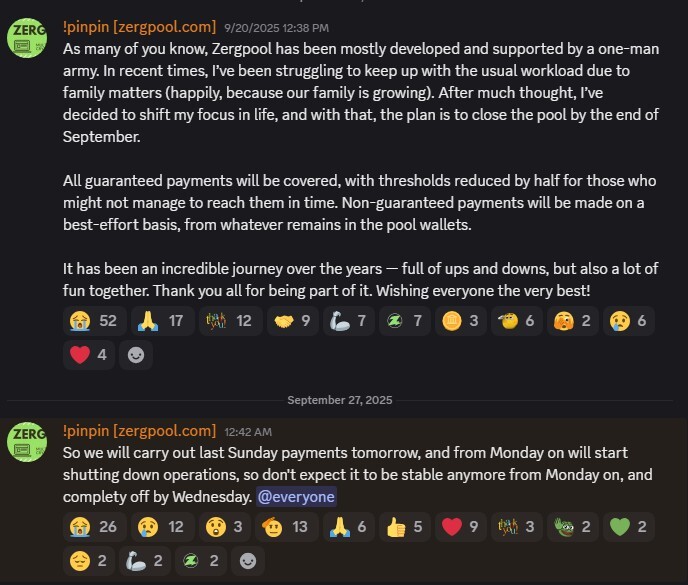Click the coin reaction with 3 votes

pyautogui.click(x=460, y=321)
